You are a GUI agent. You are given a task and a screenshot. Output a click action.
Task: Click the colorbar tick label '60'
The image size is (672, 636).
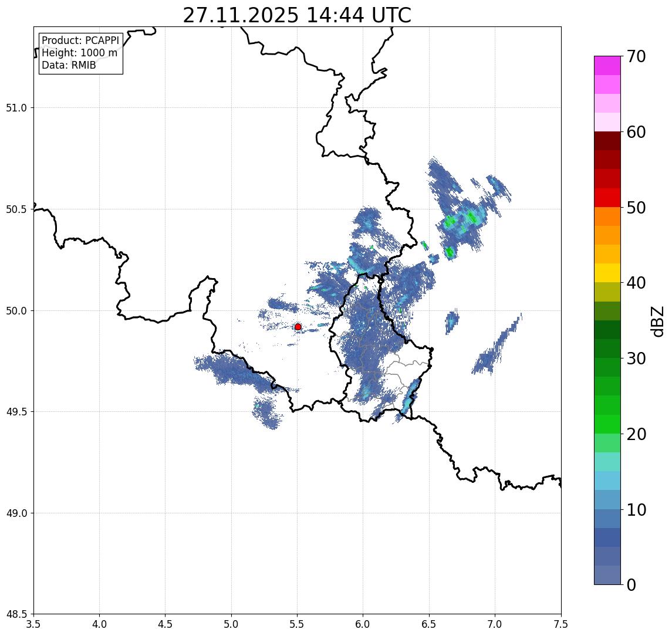(x=636, y=133)
